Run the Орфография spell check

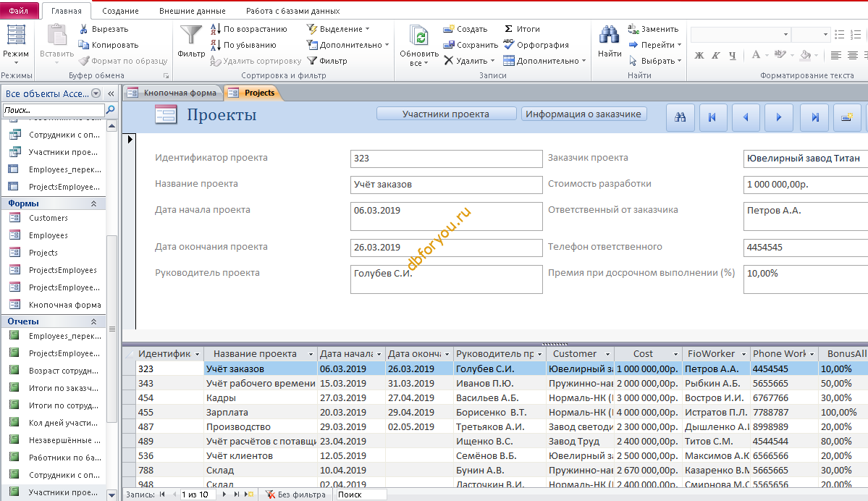click(x=536, y=45)
